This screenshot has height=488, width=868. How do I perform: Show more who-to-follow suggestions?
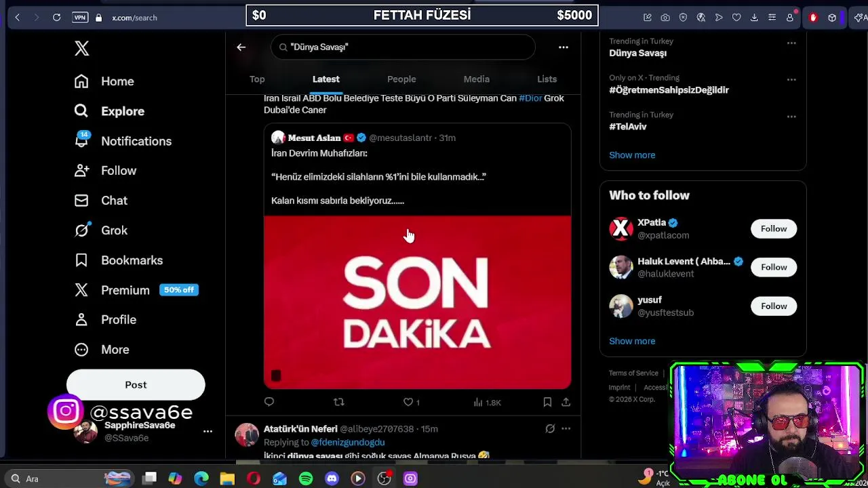[632, 341]
